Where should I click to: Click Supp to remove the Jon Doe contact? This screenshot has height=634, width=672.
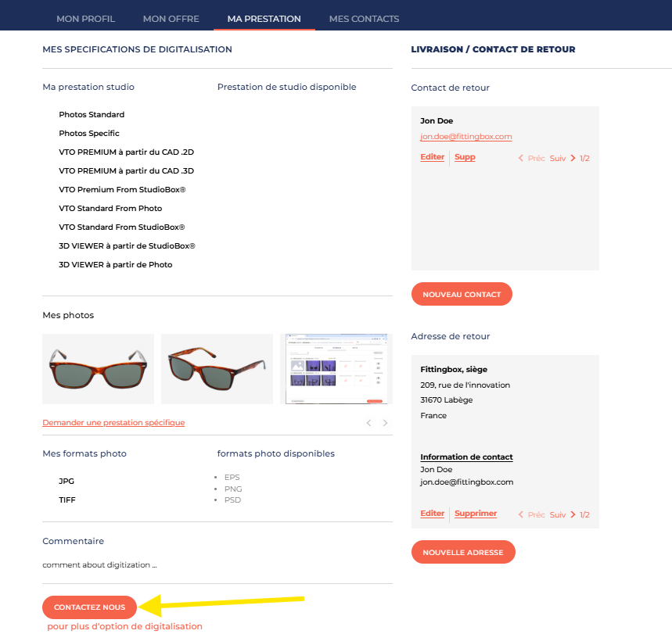(x=465, y=157)
